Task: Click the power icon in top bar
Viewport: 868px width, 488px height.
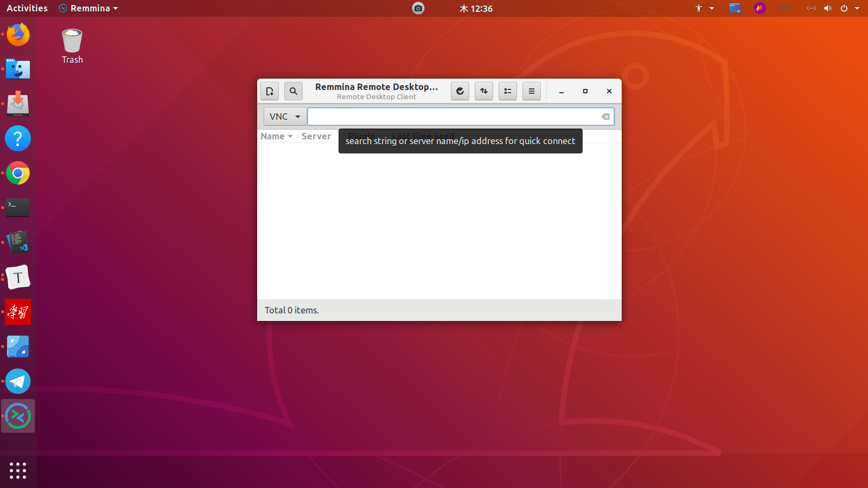Action: click(x=844, y=8)
